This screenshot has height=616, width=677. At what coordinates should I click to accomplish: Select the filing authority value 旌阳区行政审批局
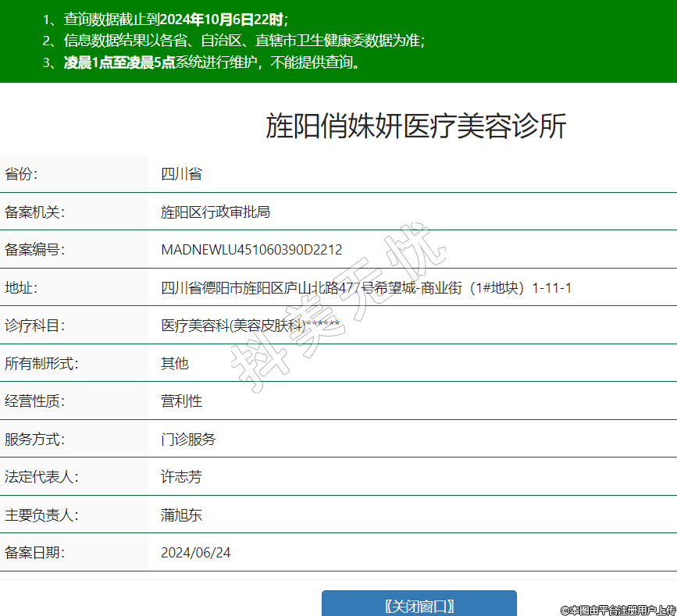click(216, 212)
